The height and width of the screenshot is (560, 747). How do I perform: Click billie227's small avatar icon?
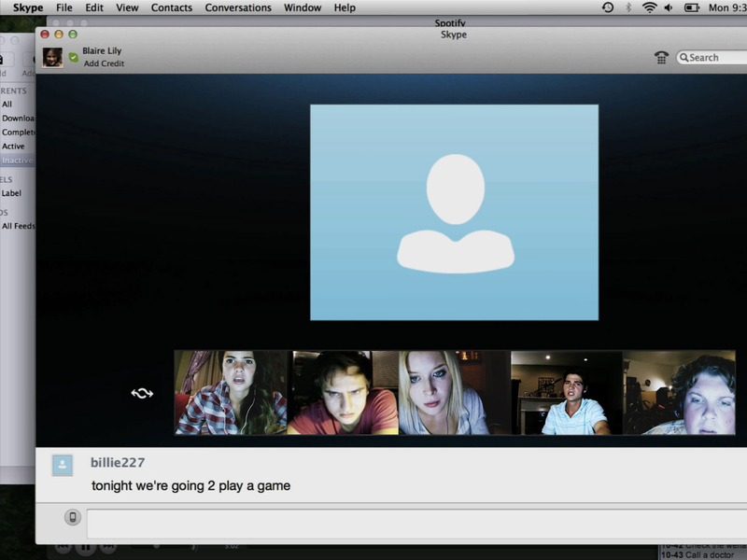click(x=63, y=465)
